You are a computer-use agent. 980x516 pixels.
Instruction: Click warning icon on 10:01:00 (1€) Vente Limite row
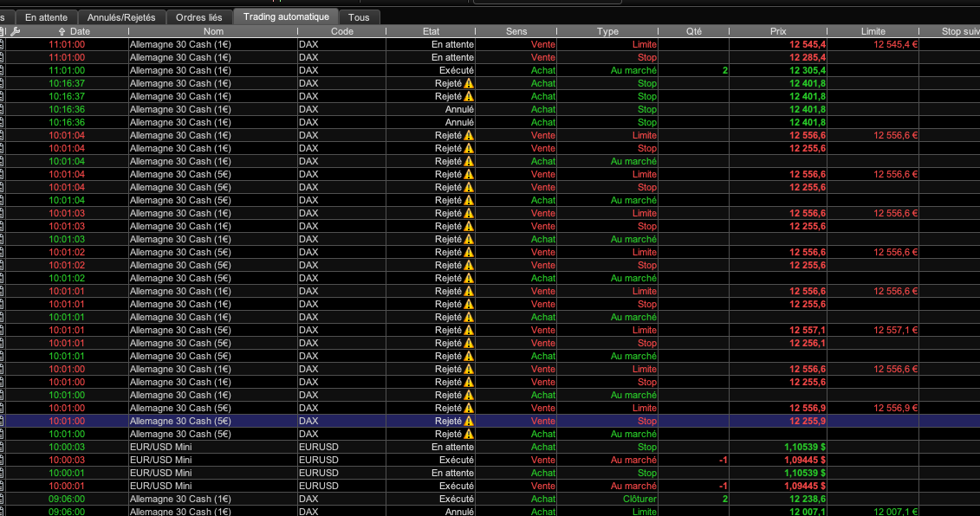pos(469,369)
